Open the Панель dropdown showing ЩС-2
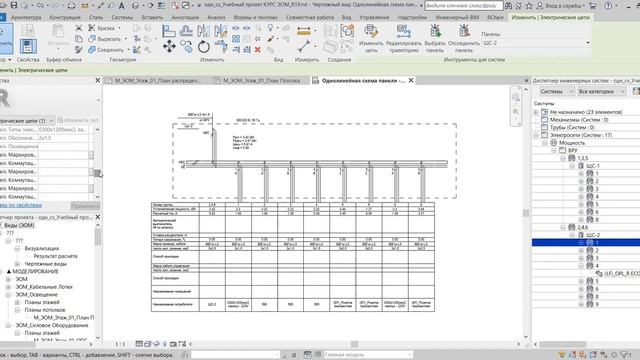Image resolution: width=640 pixels, height=360 pixels. [x=536, y=43]
